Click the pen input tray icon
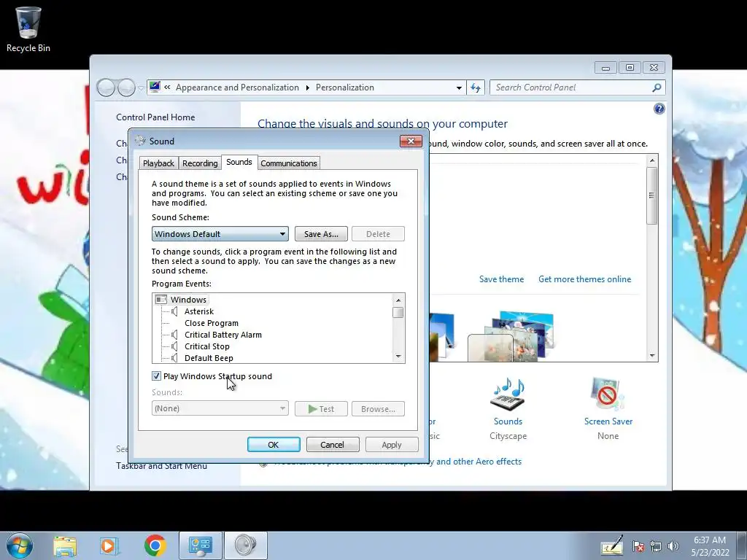The width and height of the screenshot is (747, 560). (612, 545)
